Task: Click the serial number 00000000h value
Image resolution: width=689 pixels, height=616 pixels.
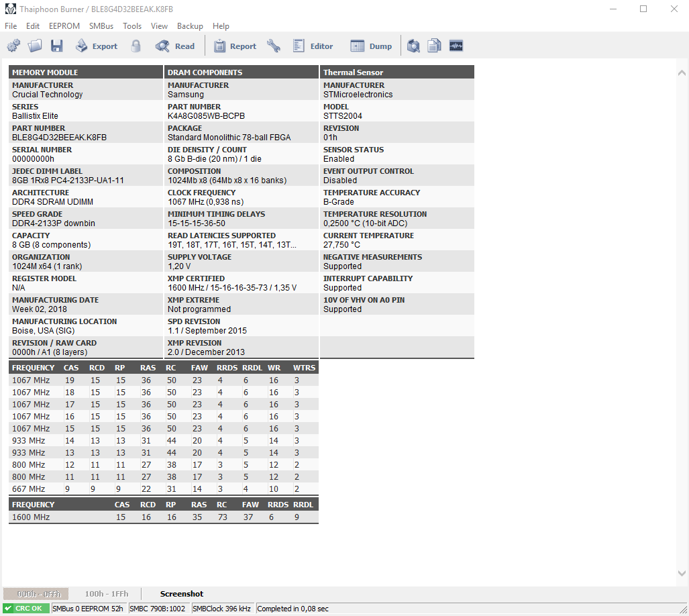Action: point(34,159)
